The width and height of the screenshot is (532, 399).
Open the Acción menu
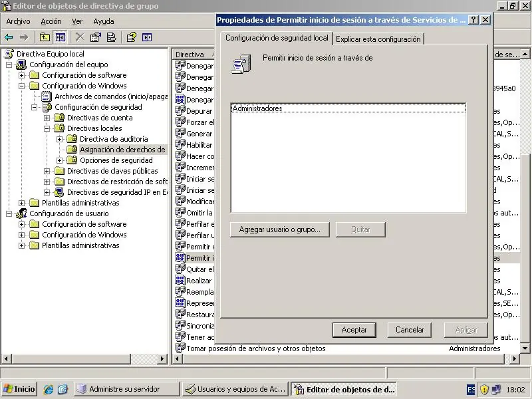point(51,21)
